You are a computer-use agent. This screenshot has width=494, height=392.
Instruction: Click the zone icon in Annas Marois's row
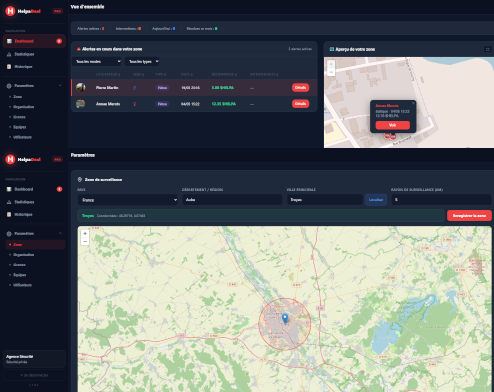135,104
